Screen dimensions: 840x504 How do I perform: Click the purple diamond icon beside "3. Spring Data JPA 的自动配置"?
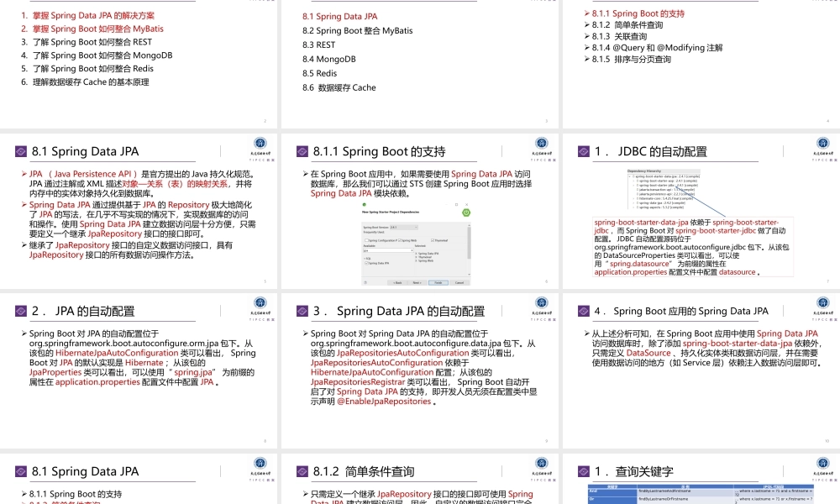tap(302, 311)
